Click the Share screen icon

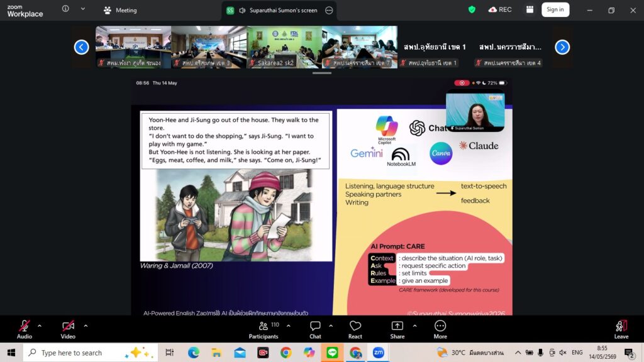397,329
